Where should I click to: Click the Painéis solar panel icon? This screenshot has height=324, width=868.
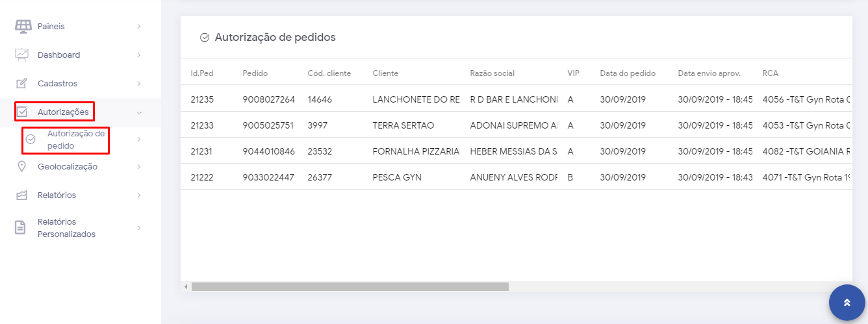pyautogui.click(x=23, y=27)
